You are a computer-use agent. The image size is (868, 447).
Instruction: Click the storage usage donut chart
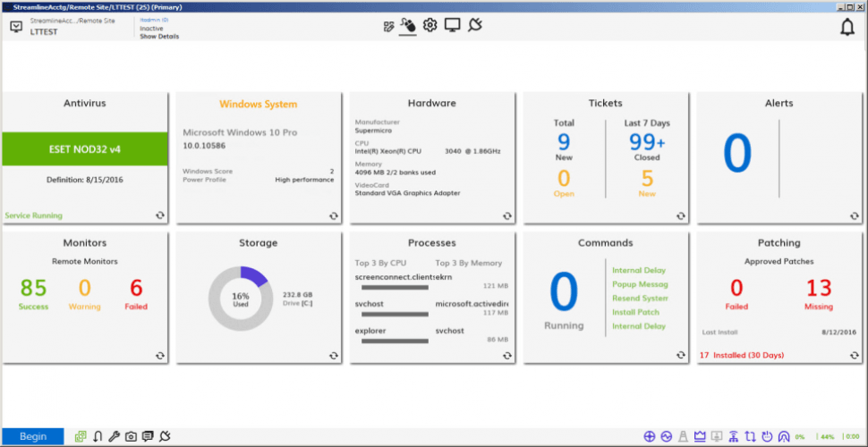(x=241, y=299)
